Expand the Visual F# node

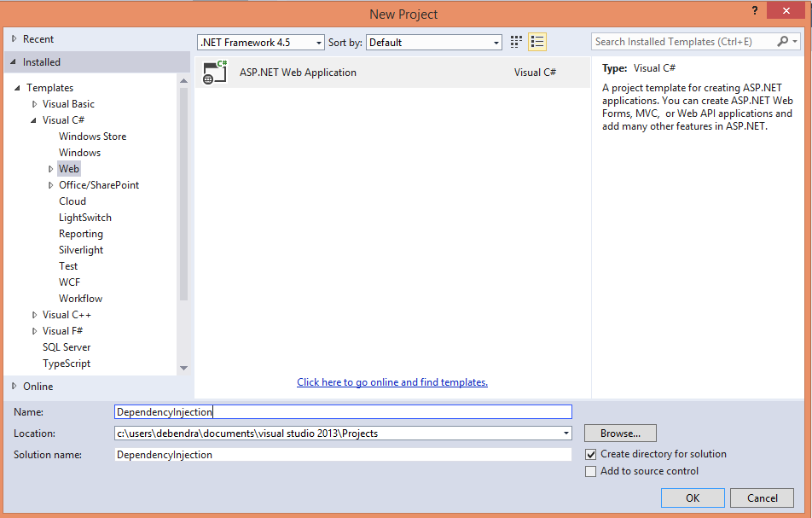34,331
